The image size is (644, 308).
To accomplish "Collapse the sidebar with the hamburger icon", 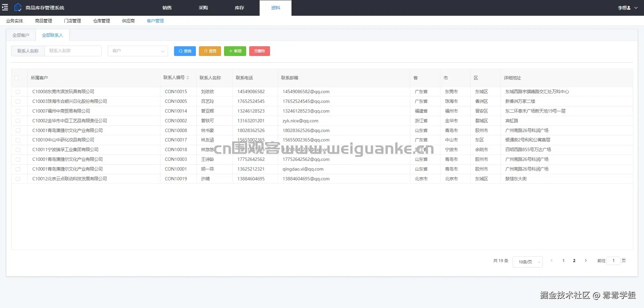I will [5, 7].
